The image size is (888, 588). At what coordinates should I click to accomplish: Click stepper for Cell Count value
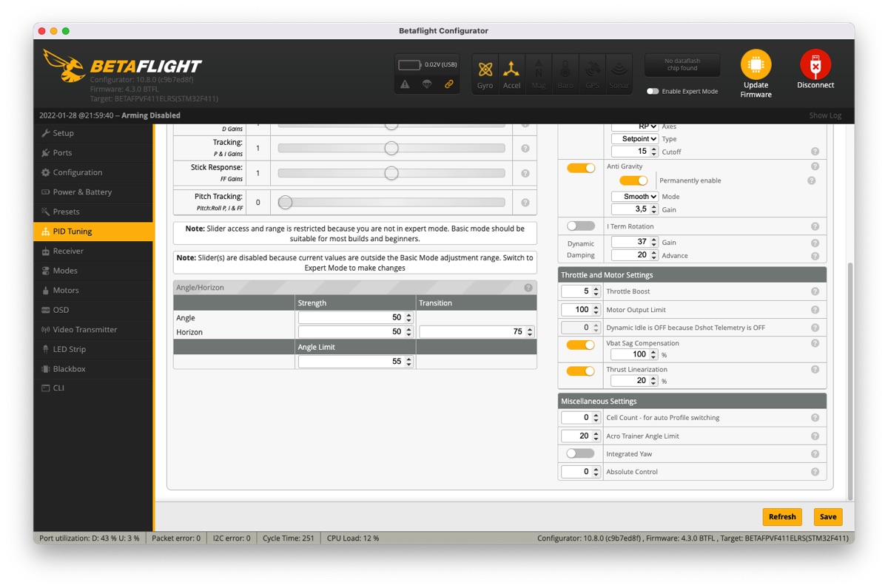pyautogui.click(x=596, y=418)
